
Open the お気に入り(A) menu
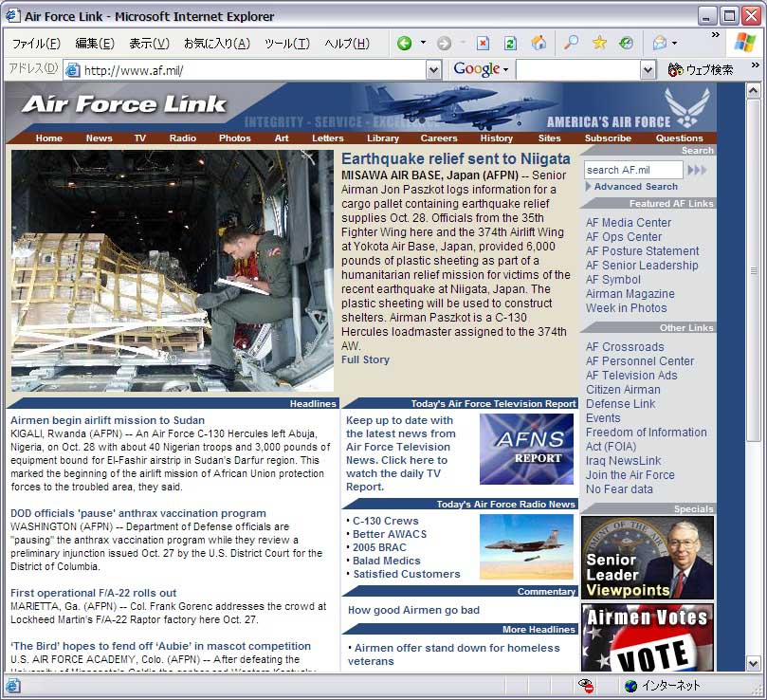tap(217, 44)
